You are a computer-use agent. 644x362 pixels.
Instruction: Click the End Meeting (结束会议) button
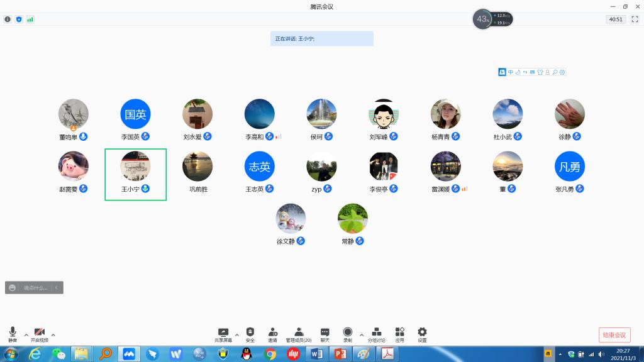point(614,335)
